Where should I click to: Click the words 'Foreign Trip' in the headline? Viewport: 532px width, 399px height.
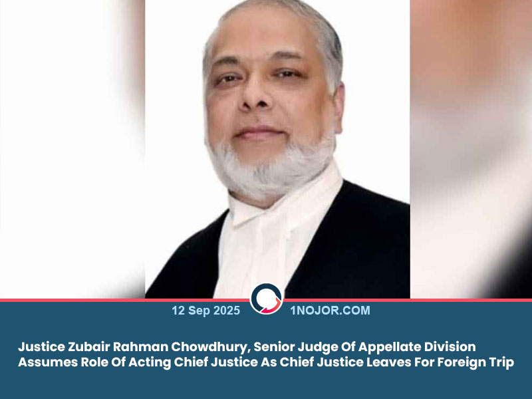[475, 362]
